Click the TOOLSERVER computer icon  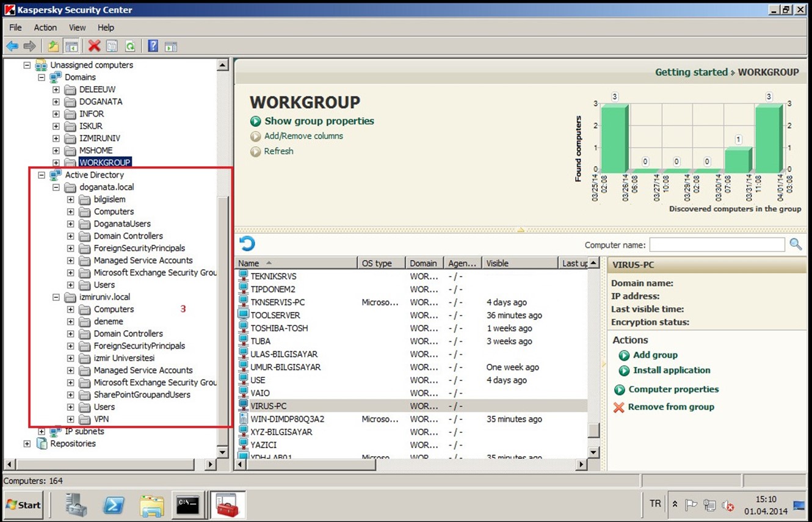pos(243,315)
